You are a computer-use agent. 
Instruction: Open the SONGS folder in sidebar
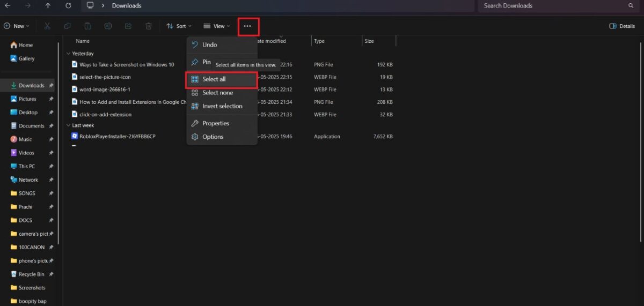click(27, 193)
